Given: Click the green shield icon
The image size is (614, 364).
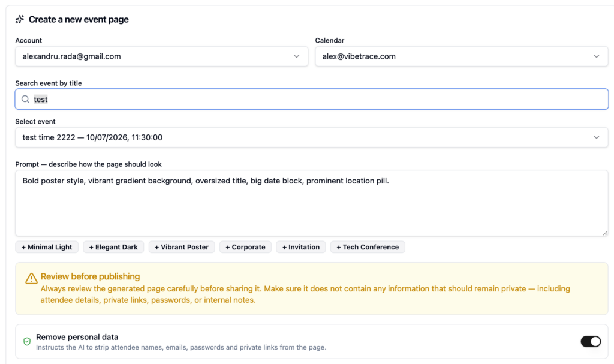Looking at the screenshot, I should (27, 342).
